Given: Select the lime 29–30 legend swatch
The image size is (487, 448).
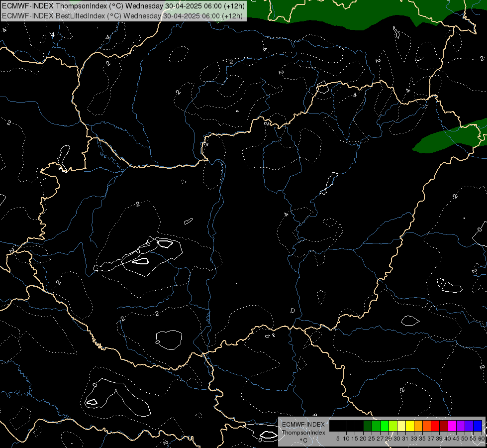Looking at the screenshot, I should (393, 426).
